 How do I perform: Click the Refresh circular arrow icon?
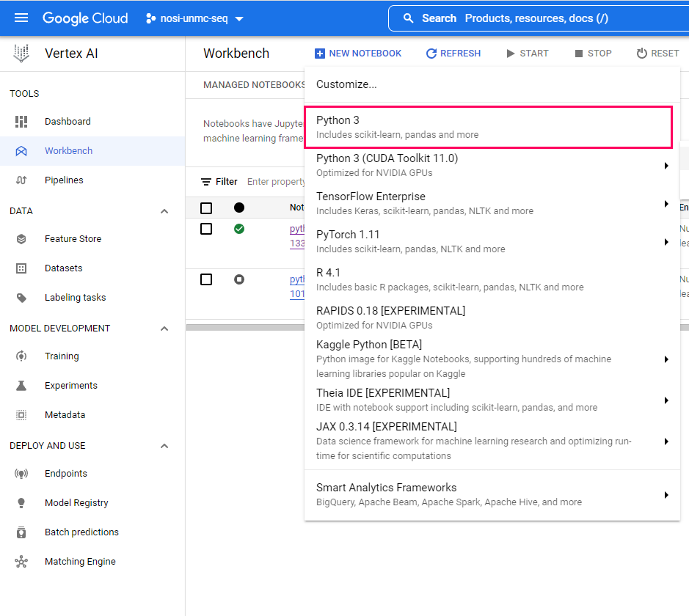pos(431,54)
